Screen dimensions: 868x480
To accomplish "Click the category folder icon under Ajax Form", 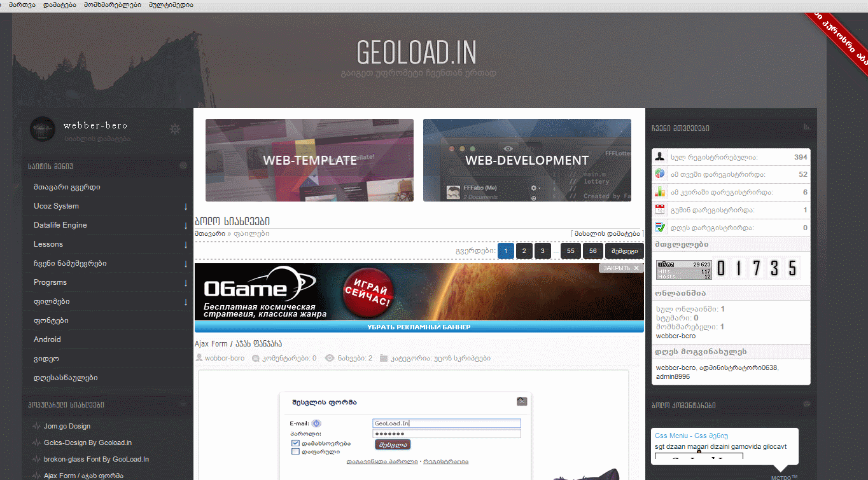I will (x=383, y=358).
